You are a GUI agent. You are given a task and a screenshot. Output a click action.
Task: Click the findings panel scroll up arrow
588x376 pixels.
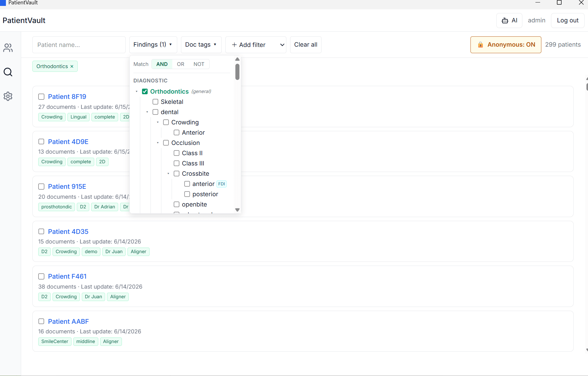(x=237, y=59)
